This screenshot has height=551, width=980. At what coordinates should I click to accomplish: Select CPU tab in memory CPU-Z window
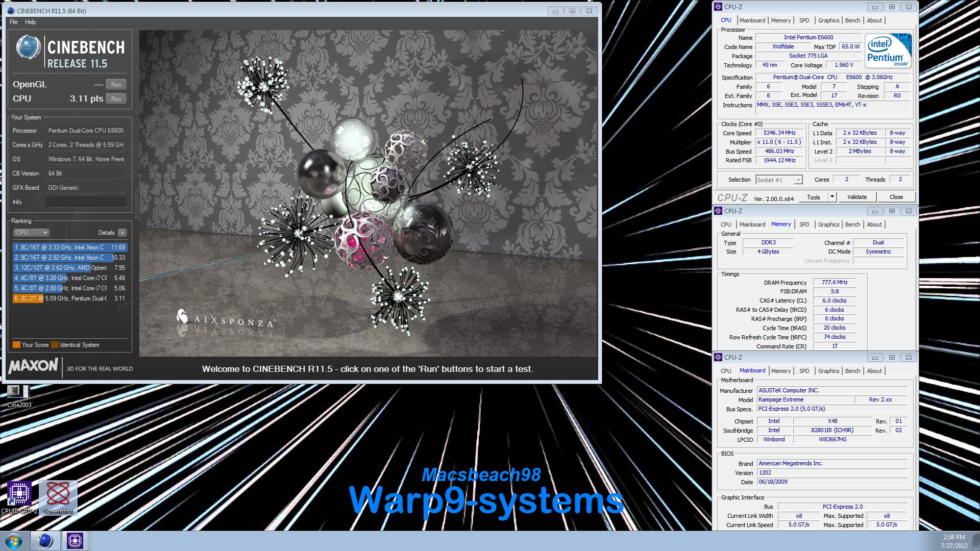click(x=726, y=224)
